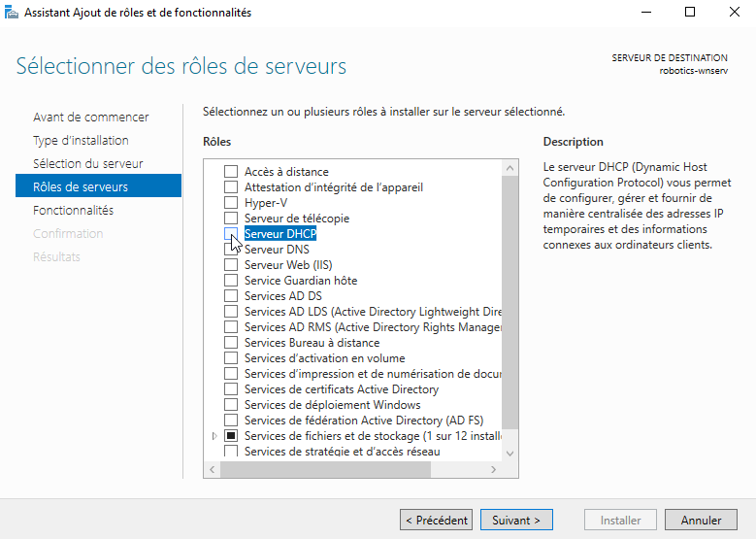
Task: Click the Précédent button
Action: coord(437,521)
